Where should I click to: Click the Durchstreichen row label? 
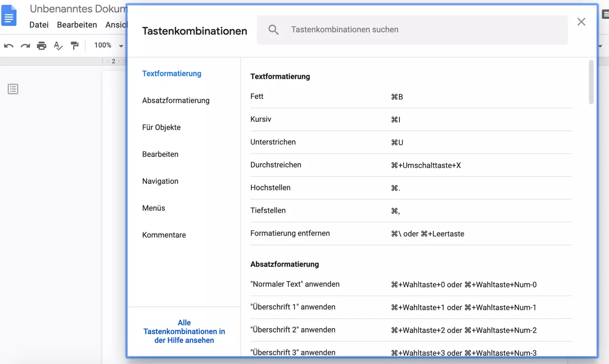click(275, 165)
